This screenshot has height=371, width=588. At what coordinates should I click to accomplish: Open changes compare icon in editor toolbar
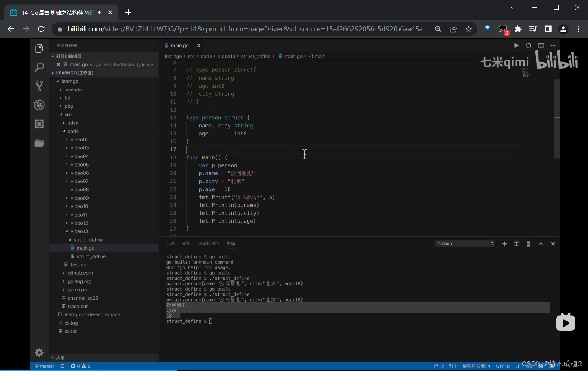[528, 46]
